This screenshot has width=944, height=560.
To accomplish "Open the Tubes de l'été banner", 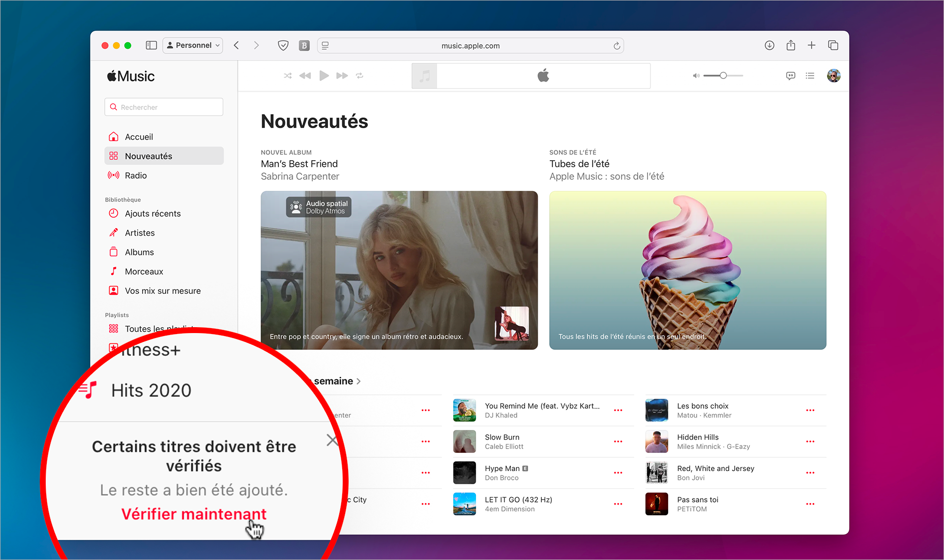I will 688,270.
